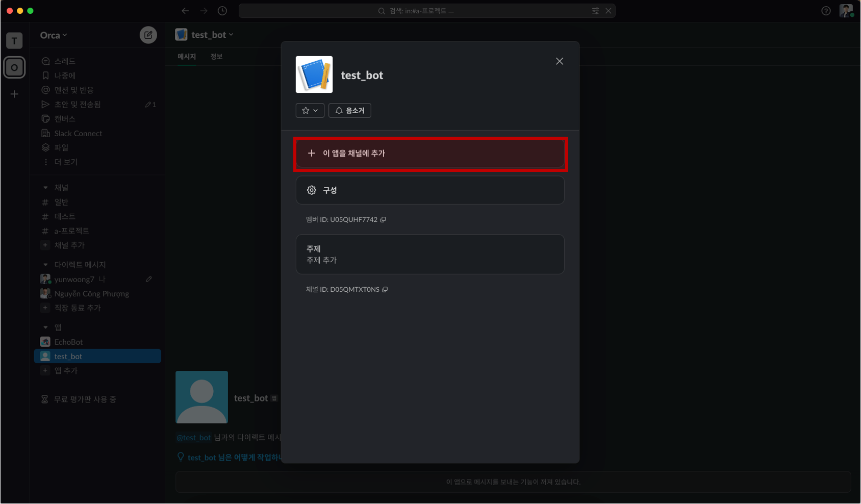Open 스레드 in the sidebar

pos(98,61)
